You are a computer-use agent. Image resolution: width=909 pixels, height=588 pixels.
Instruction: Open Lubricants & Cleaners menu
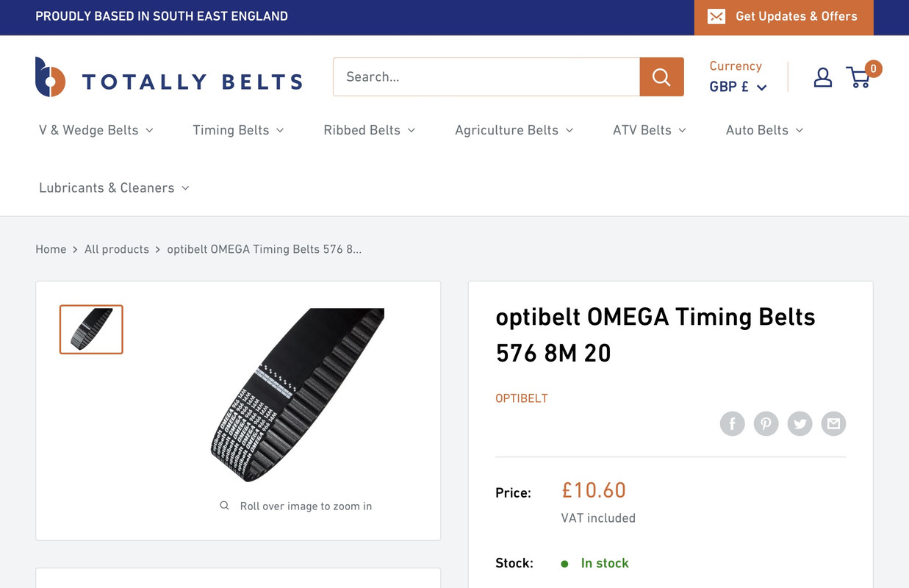114,188
